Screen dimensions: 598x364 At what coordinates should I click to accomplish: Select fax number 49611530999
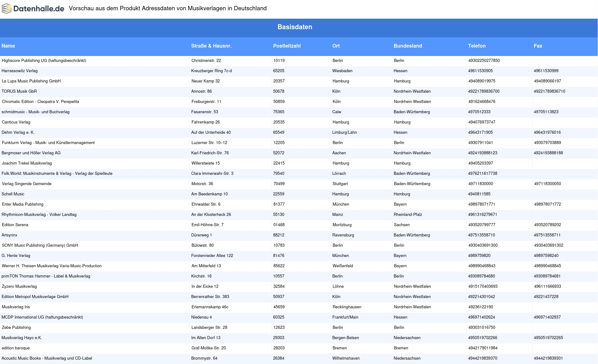(546, 71)
